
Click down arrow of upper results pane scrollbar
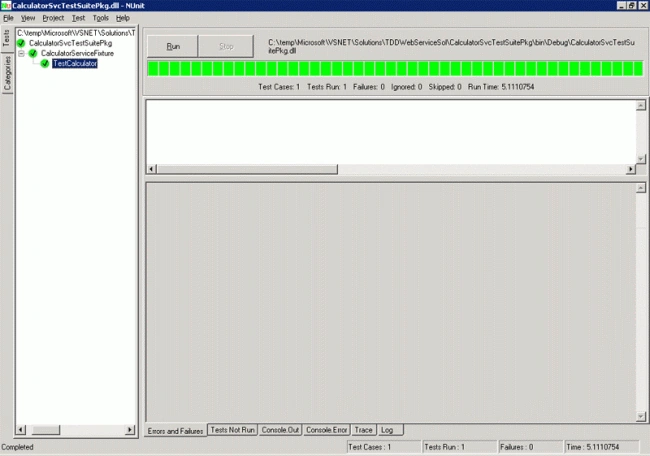coord(641,159)
